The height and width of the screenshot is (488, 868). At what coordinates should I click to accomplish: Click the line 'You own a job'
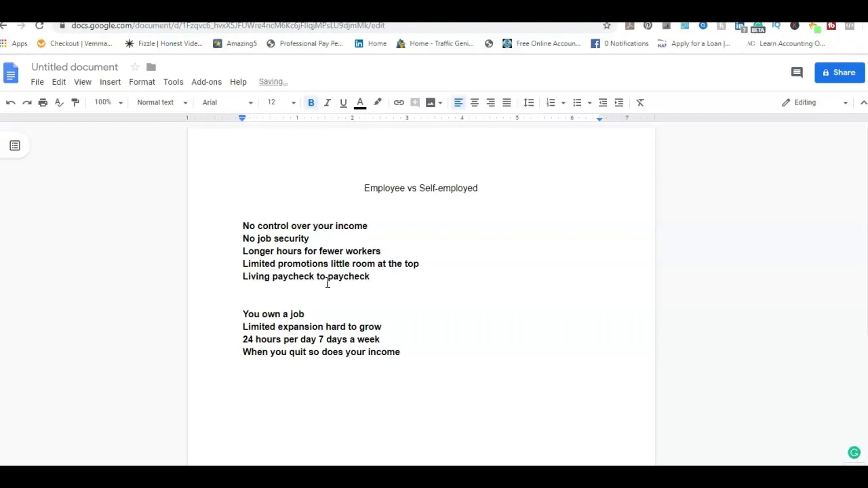(273, 314)
